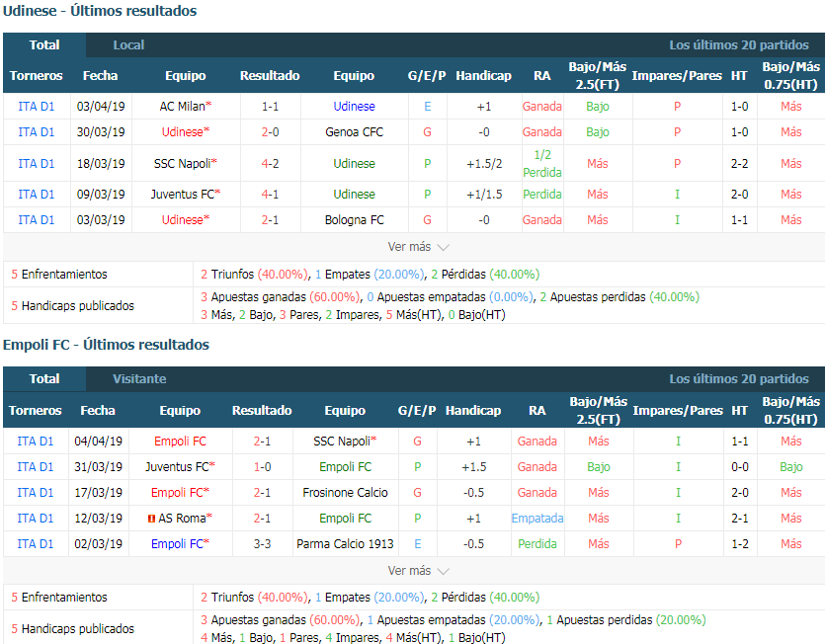
Task: Click ITA D1 for the 03/03/19 match
Action: 37,220
